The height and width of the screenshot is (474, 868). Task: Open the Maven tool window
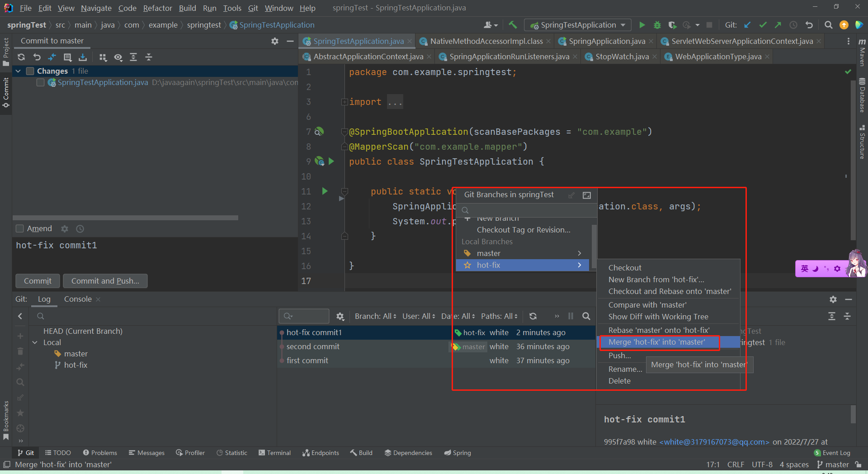click(x=862, y=53)
